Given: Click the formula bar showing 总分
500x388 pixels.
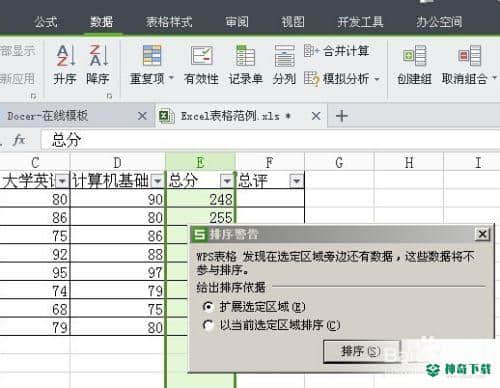Looking at the screenshot, I should [x=270, y=140].
